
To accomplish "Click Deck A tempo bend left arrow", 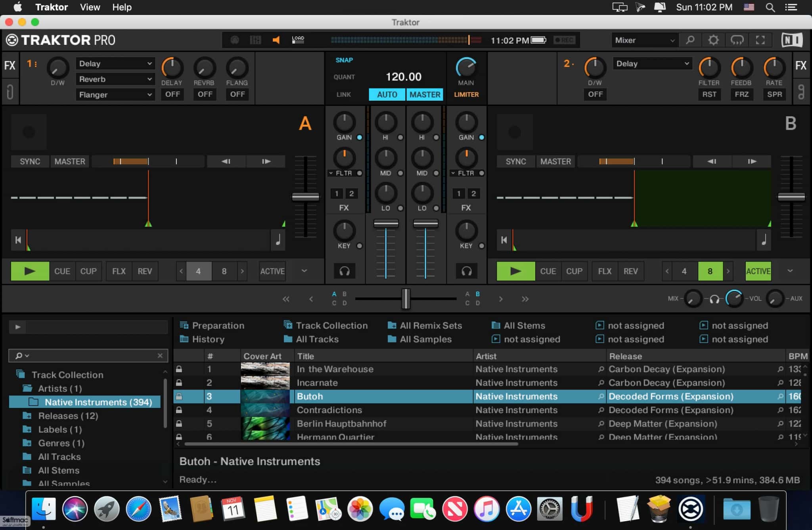I will point(226,161).
